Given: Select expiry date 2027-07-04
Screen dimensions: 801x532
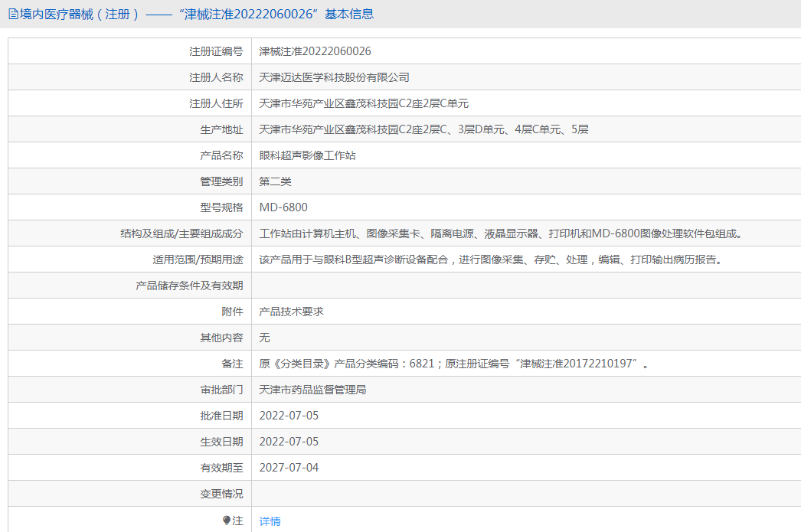Looking at the screenshot, I should click(x=289, y=468).
